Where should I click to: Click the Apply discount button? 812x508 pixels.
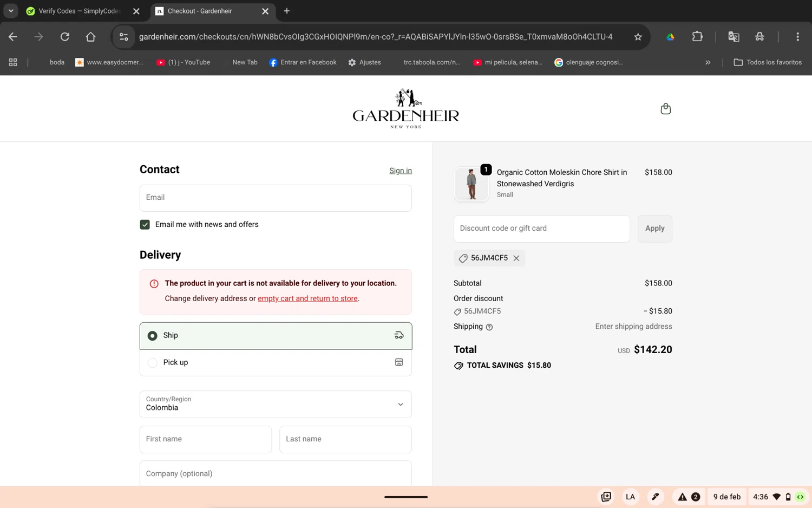click(654, 229)
